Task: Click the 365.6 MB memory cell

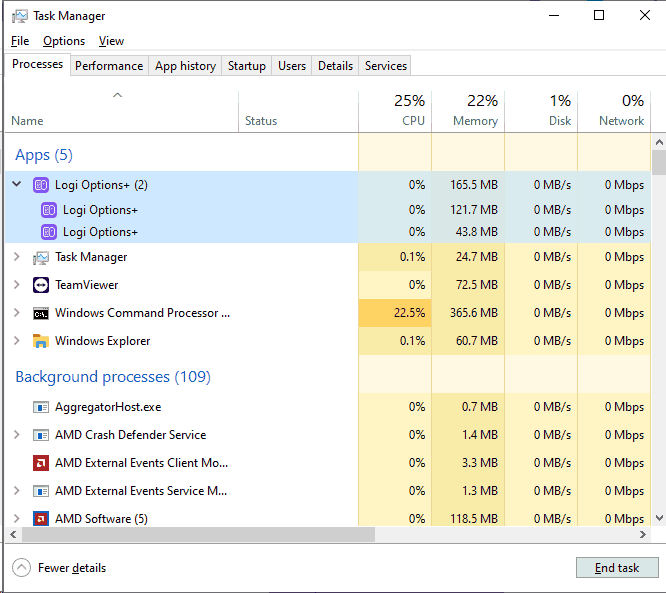Action: coord(468,313)
